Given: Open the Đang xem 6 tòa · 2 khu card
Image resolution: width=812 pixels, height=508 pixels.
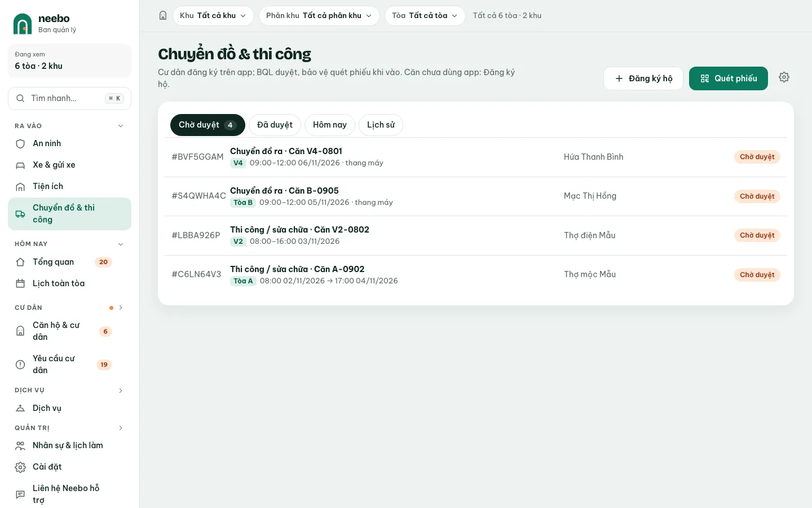Looking at the screenshot, I should [69, 60].
